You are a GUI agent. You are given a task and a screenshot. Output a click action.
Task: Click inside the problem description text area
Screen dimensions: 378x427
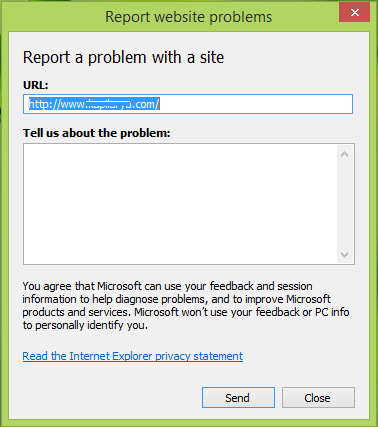[180, 204]
